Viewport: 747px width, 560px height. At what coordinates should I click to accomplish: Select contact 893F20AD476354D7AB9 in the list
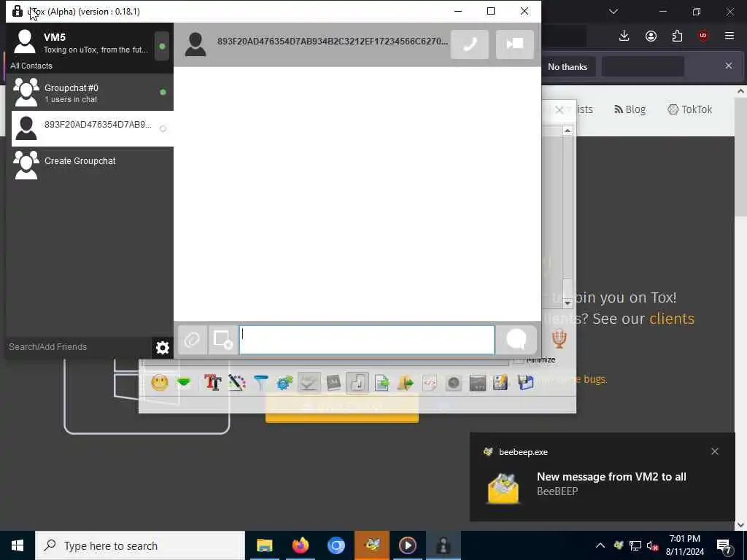tap(93, 128)
